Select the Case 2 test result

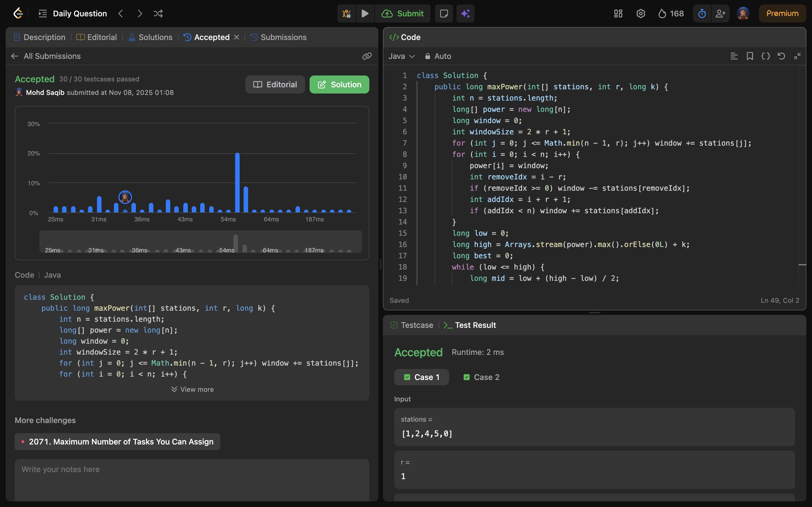coord(481,377)
